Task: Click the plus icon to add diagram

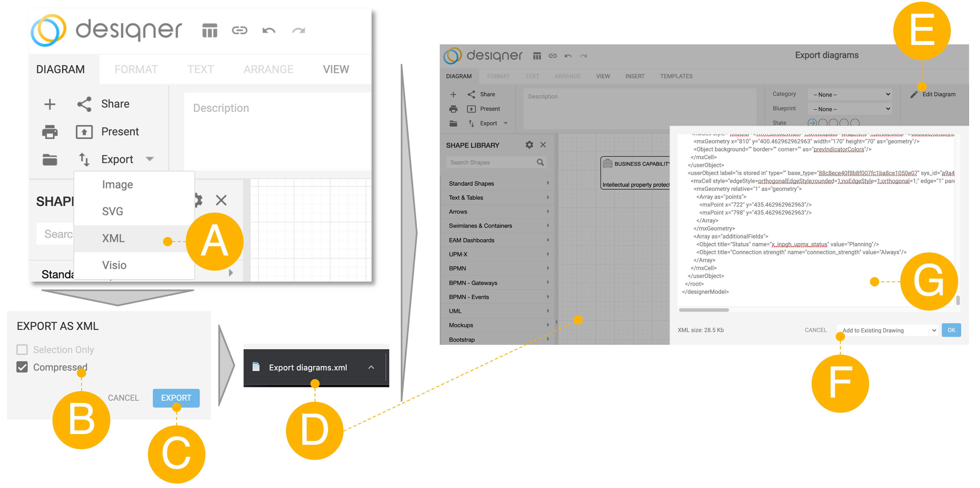Action: coord(50,104)
